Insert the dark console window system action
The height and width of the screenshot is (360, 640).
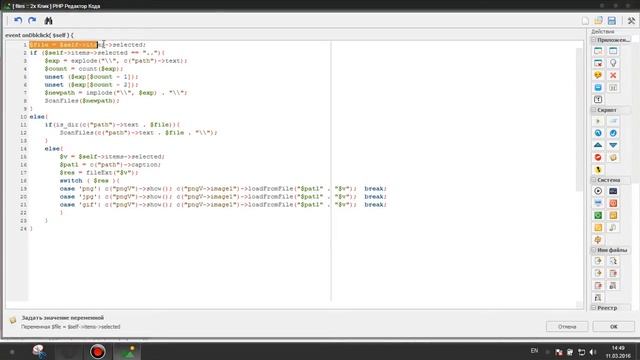[613, 191]
